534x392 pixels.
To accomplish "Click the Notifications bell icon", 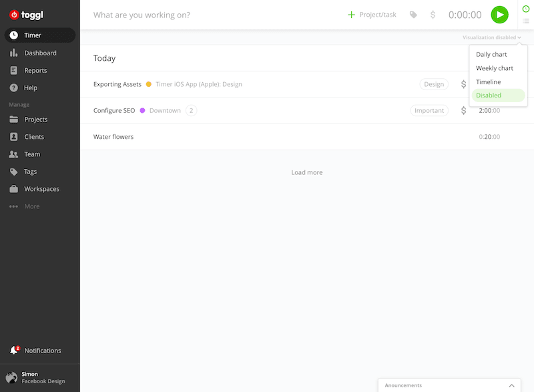I will (14, 350).
